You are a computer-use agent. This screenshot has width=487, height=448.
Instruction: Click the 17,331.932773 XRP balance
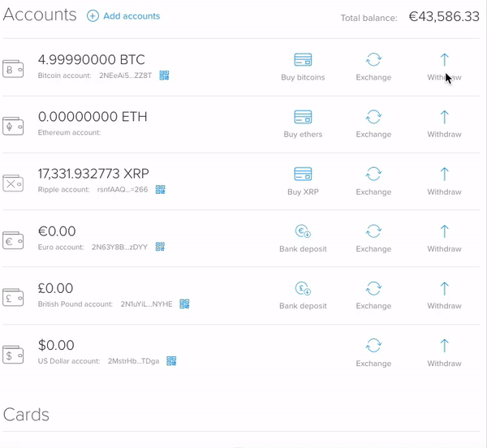pyautogui.click(x=93, y=174)
